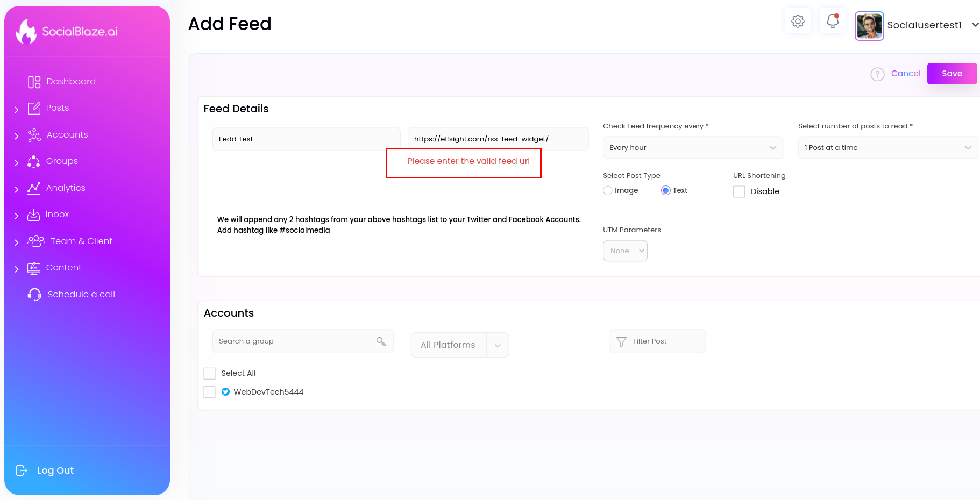Image resolution: width=980 pixels, height=500 pixels.
Task: Open the Content menu item
Action: (x=64, y=268)
